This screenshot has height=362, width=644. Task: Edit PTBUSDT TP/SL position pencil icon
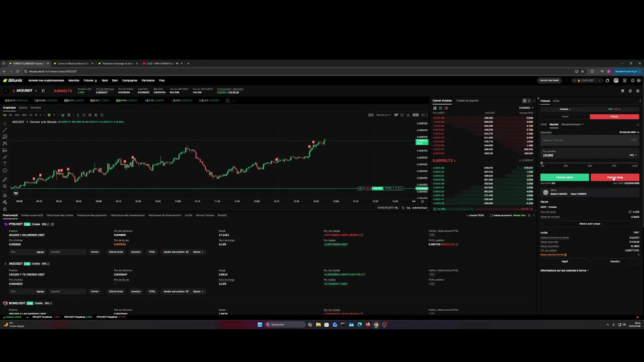point(457,244)
